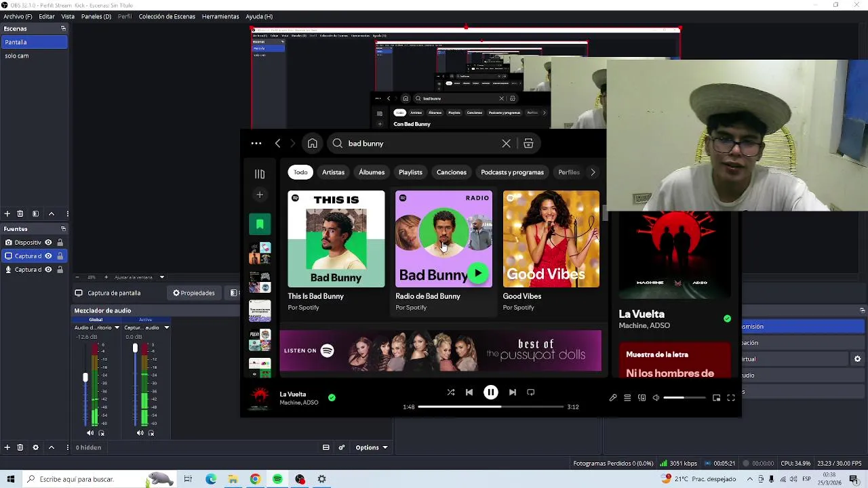This screenshot has height=488, width=868.
Task: Select the Álbumes filter in Spotify
Action: (372, 172)
